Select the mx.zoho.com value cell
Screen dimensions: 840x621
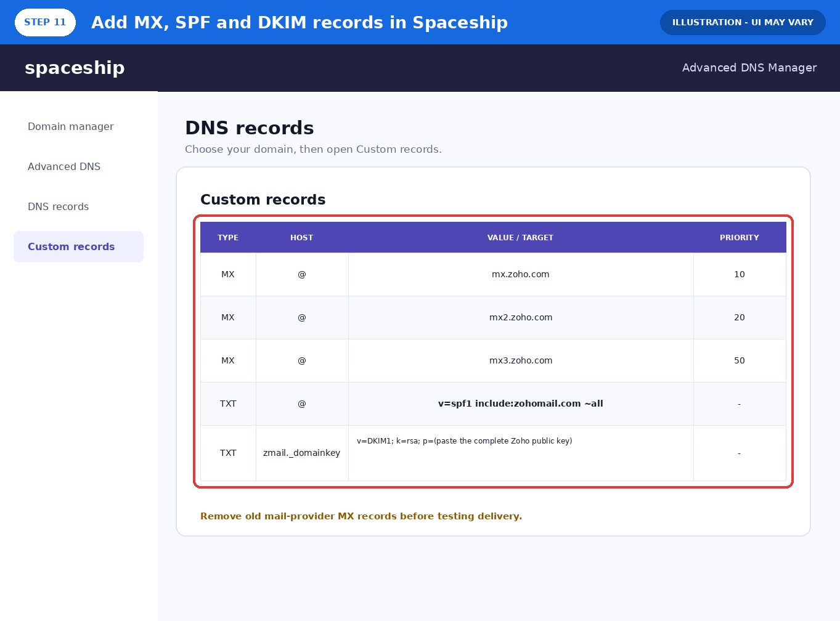coord(521,274)
